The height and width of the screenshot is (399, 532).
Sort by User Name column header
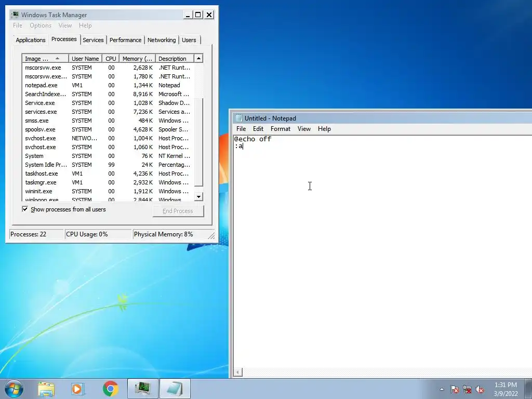(x=85, y=59)
